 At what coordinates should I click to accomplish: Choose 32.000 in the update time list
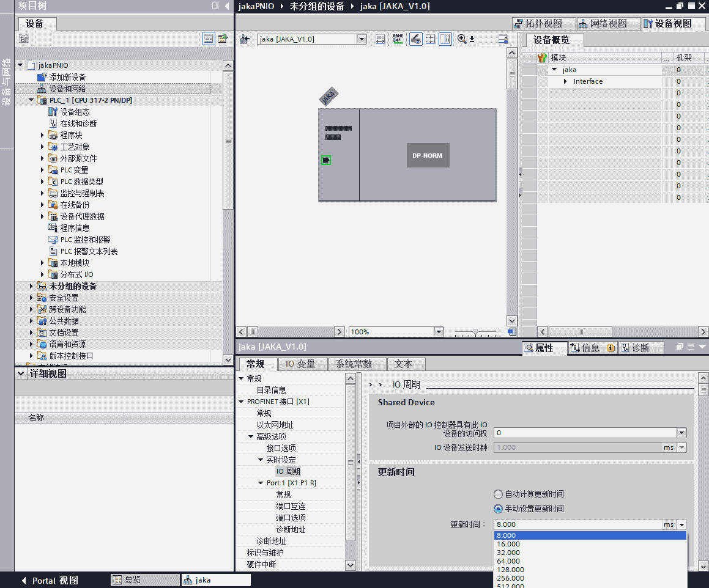click(508, 553)
